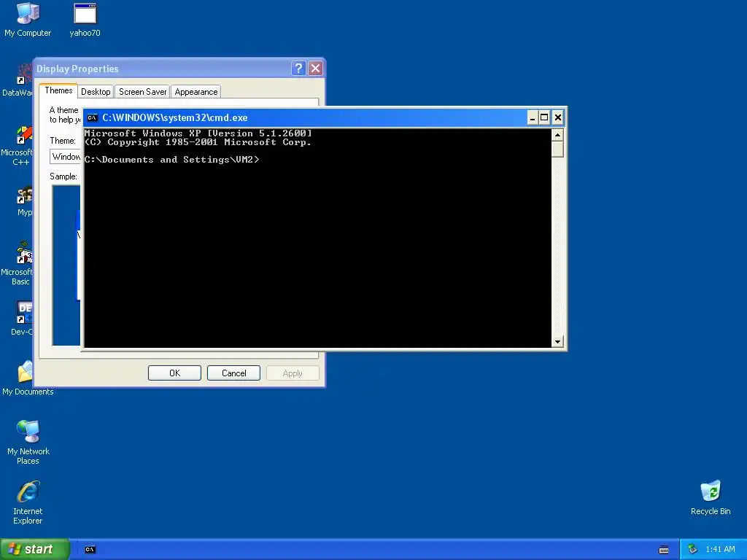Image resolution: width=747 pixels, height=560 pixels.
Task: Select the Microsoft C++ desktop shortcut
Action: pyautogui.click(x=24, y=135)
